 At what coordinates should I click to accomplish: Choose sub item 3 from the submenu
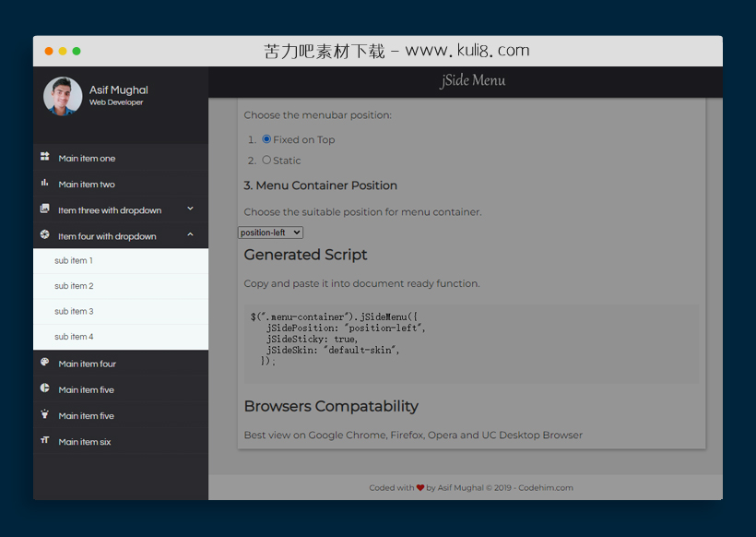74,312
